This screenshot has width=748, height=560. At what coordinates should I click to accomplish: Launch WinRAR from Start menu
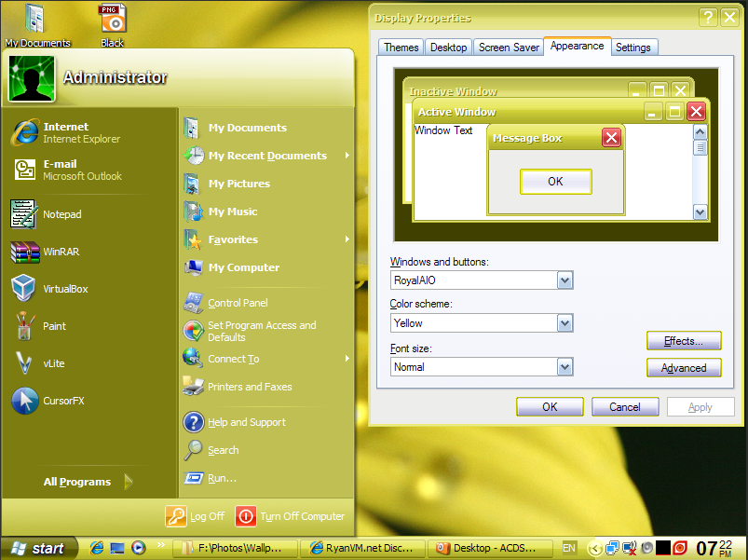(89, 252)
